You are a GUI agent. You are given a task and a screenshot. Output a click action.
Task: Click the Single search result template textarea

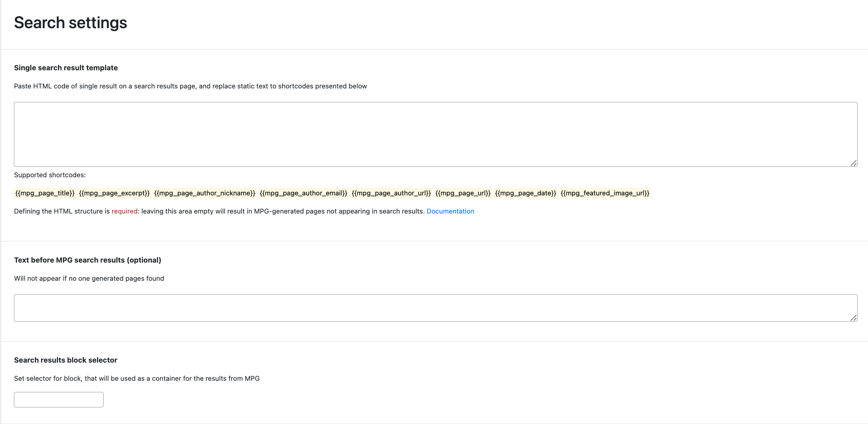pyautogui.click(x=435, y=134)
